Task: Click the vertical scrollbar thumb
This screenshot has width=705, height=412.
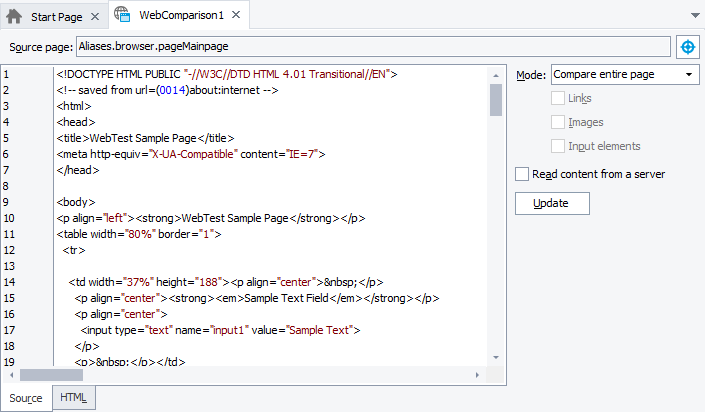Action: click(496, 100)
